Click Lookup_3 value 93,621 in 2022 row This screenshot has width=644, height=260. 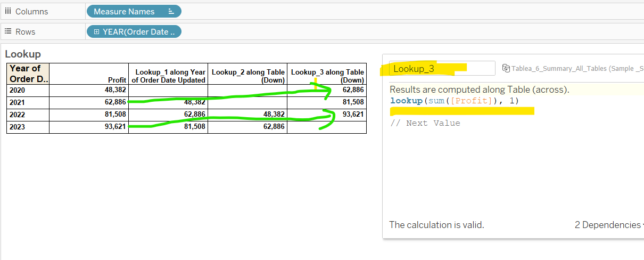click(x=353, y=115)
